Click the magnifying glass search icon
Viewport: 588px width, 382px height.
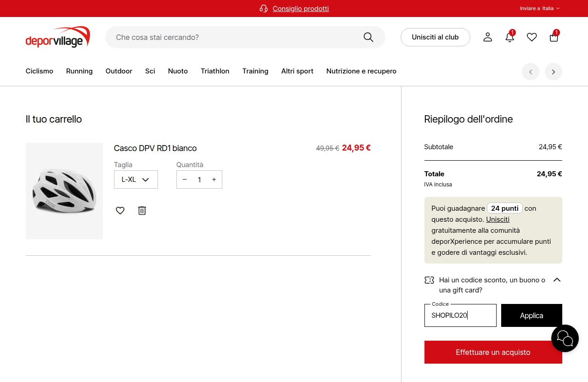[368, 37]
